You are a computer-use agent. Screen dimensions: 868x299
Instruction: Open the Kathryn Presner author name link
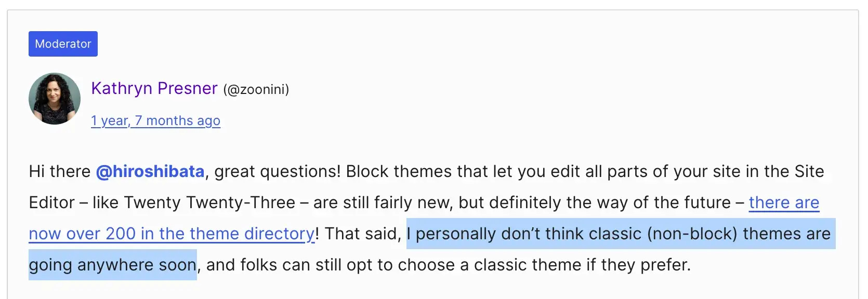154,88
